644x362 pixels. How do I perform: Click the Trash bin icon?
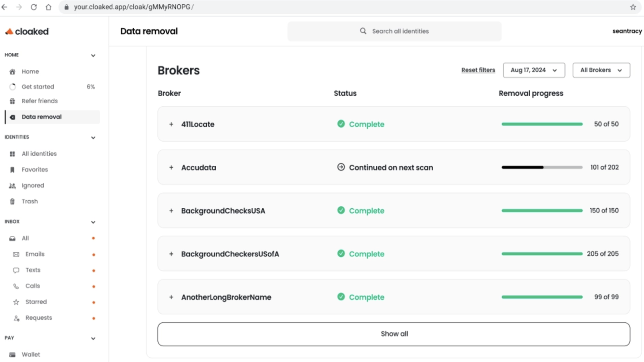(x=12, y=202)
